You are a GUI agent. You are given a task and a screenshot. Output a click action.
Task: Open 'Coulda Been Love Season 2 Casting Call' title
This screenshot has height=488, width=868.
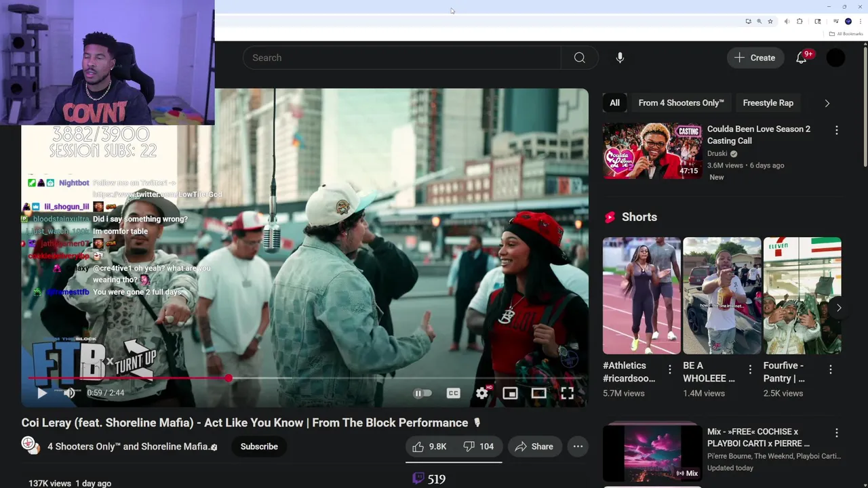(x=758, y=135)
